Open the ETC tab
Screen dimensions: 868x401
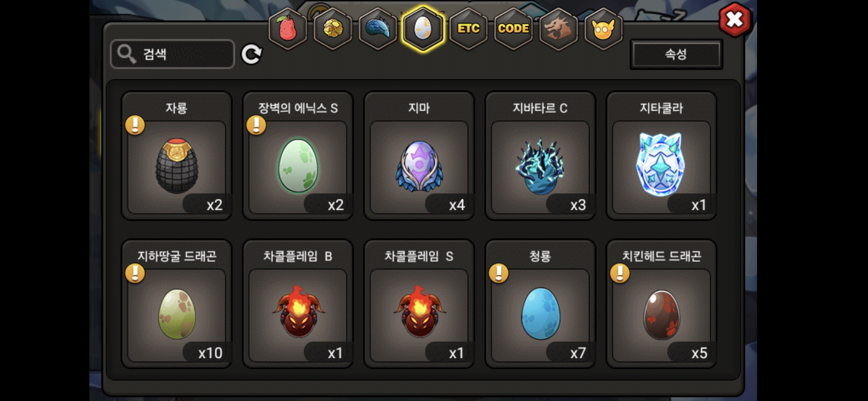click(468, 29)
